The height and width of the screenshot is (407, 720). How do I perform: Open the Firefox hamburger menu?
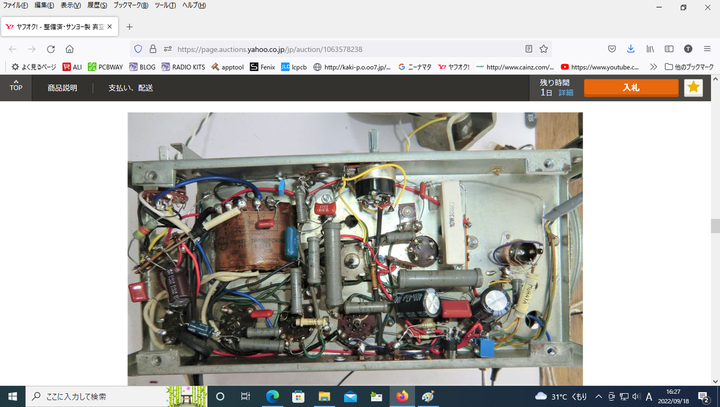point(707,48)
